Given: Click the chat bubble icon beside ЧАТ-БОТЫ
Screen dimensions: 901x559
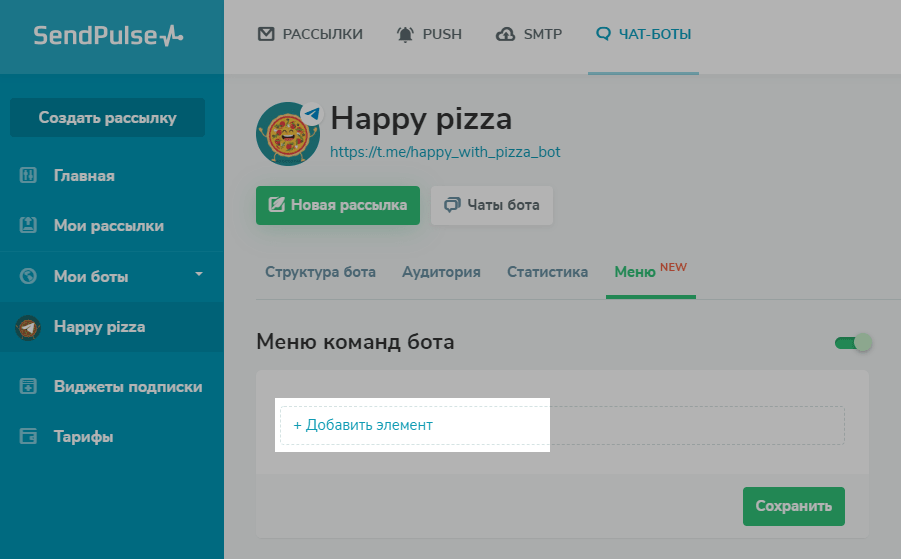Looking at the screenshot, I should click(603, 34).
